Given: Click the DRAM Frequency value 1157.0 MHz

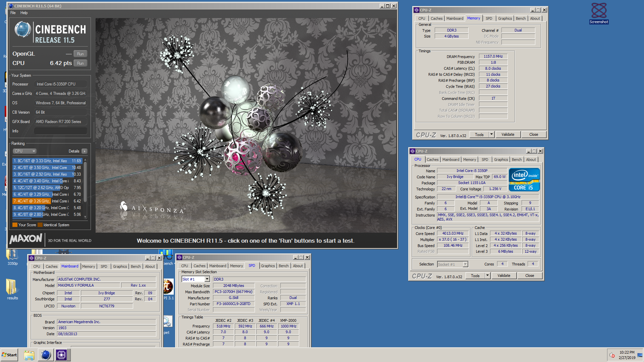Looking at the screenshot, I should 493,56.
